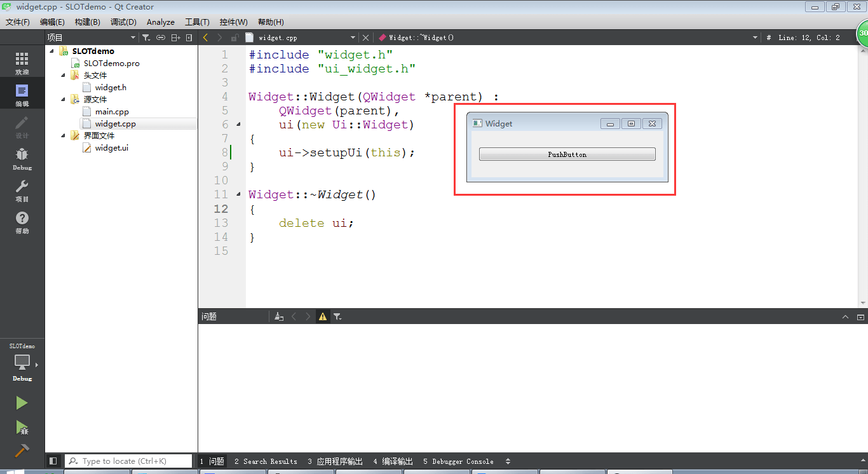Image resolution: width=868 pixels, height=474 pixels.
Task: Switch to the Edit (编辑) mode
Action: click(22, 95)
